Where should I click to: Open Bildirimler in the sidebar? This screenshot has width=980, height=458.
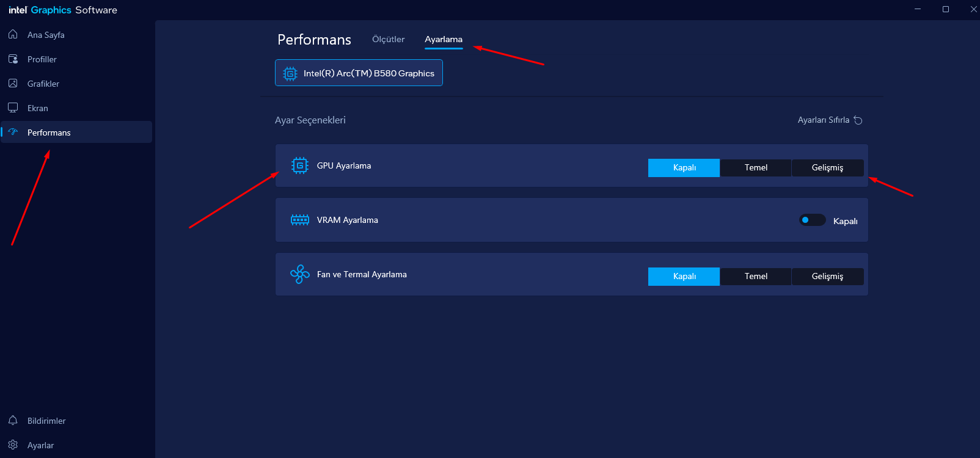[x=76, y=421]
